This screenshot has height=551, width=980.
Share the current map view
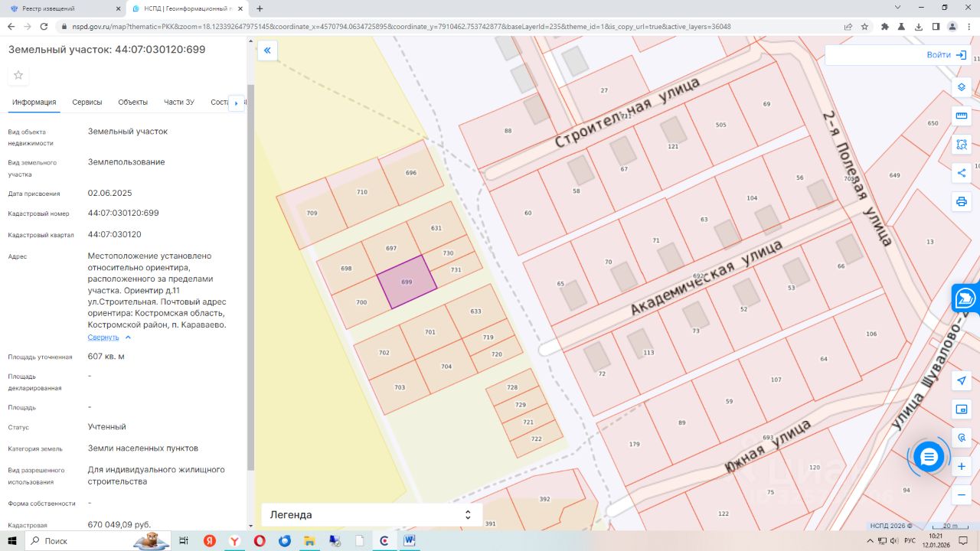pos(962,173)
